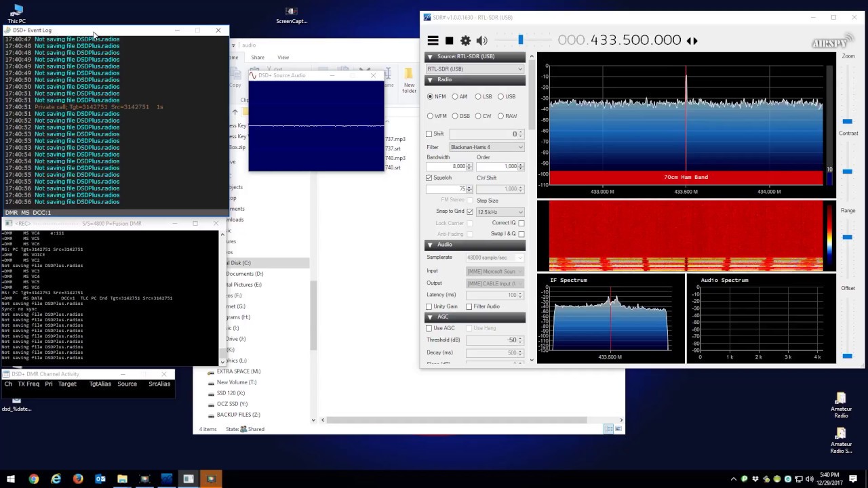
Task: Open the 12.5 kHz step size dropdown
Action: (500, 211)
